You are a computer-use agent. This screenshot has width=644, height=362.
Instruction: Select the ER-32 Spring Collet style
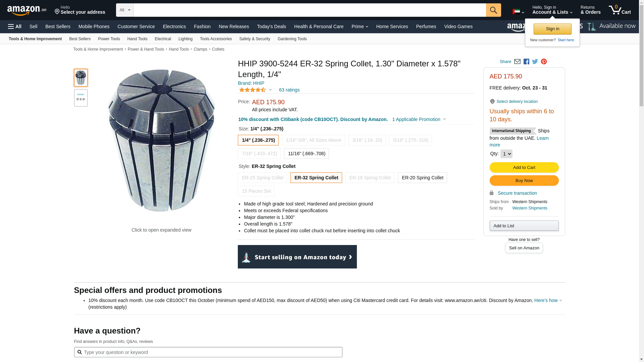pos(316,178)
